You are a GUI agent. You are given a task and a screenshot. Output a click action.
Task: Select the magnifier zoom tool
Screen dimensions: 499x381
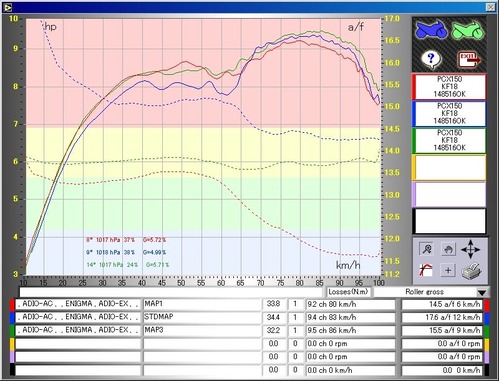click(427, 249)
